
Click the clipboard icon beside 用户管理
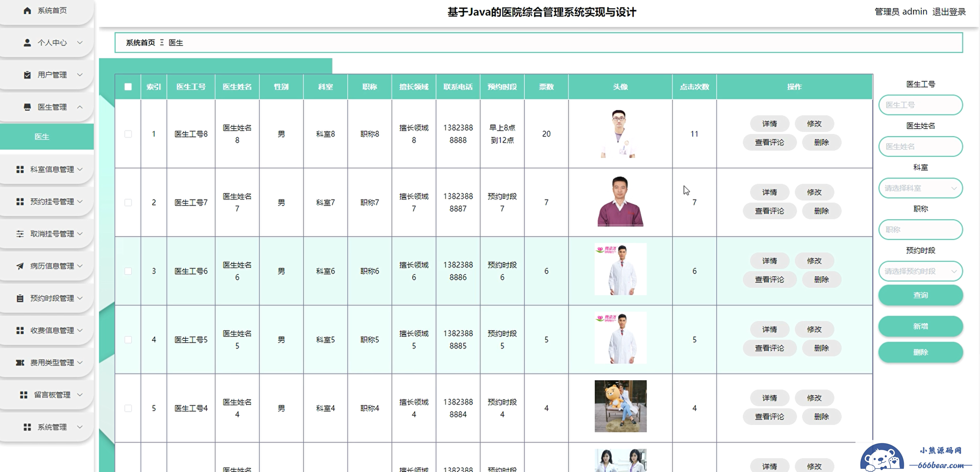coord(27,75)
